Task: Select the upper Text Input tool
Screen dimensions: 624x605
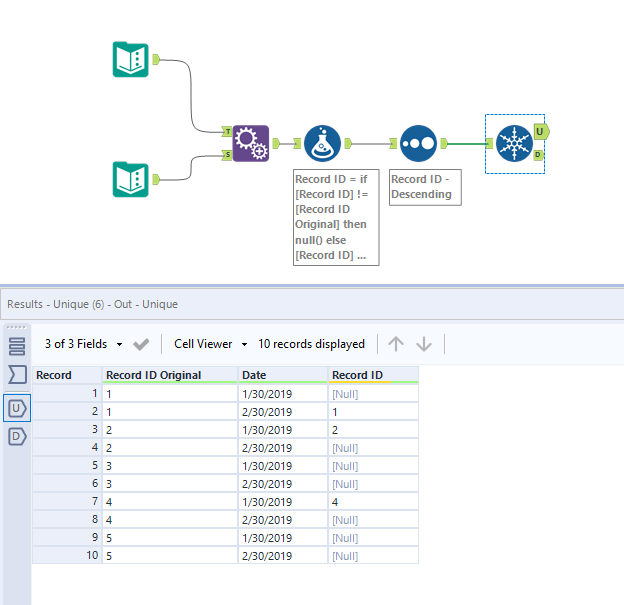Action: [x=131, y=59]
